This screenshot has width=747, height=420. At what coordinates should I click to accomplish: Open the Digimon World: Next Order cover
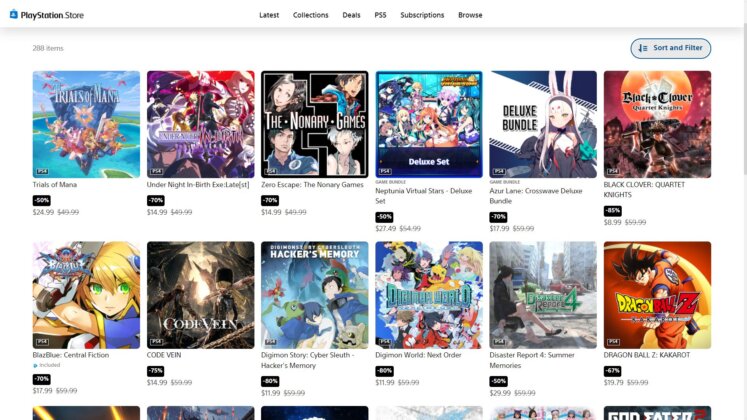[428, 295]
